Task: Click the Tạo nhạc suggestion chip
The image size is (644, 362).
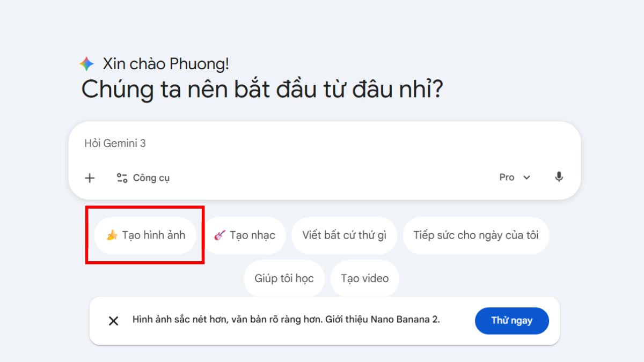Action: (x=245, y=235)
